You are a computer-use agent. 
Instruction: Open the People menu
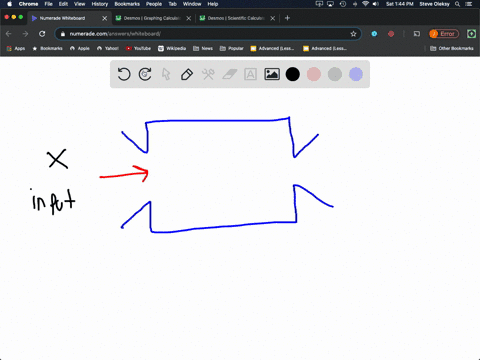pyautogui.click(x=154, y=4)
